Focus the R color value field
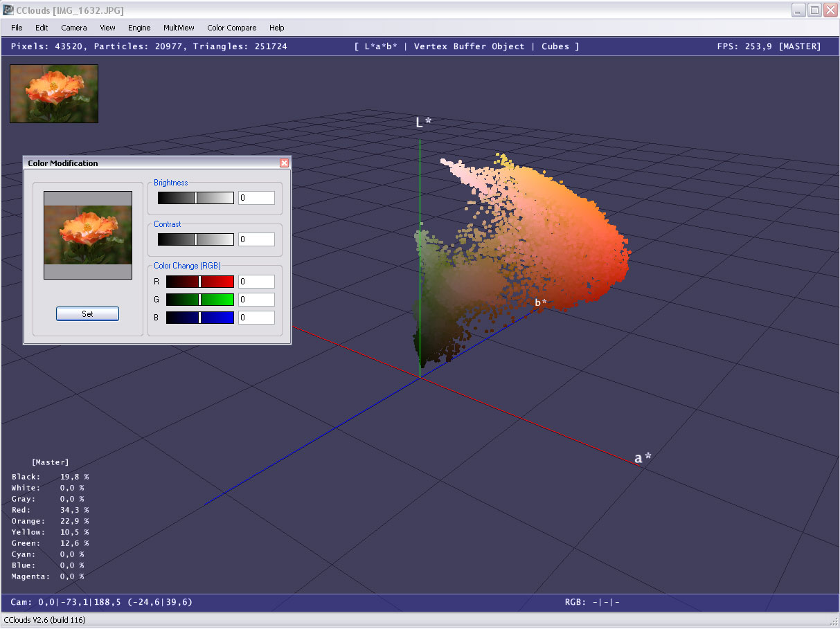This screenshot has height=629, width=840. coord(256,282)
